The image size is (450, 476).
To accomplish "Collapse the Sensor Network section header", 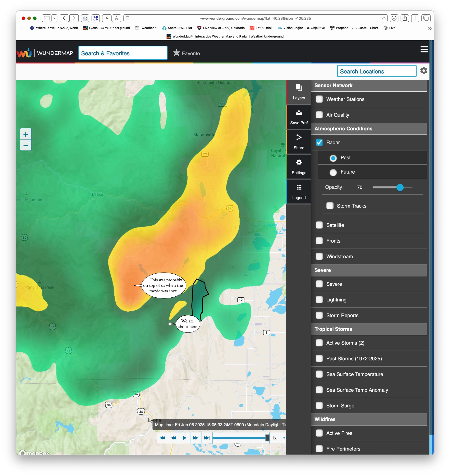I will click(369, 85).
